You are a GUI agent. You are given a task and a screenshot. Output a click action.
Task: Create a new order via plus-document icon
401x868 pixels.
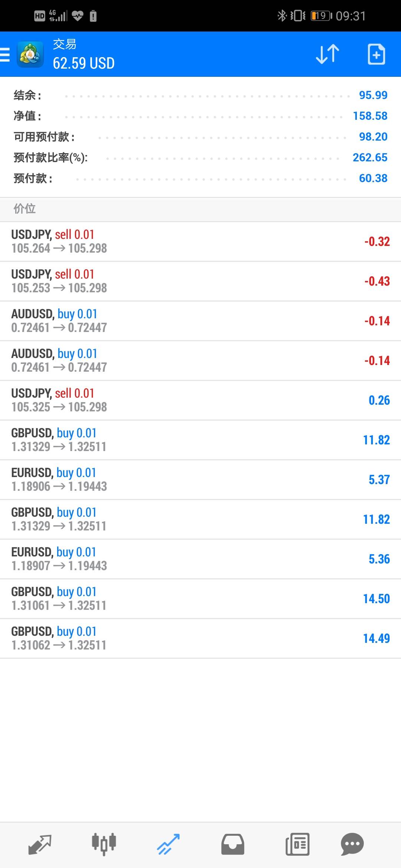[x=376, y=55]
